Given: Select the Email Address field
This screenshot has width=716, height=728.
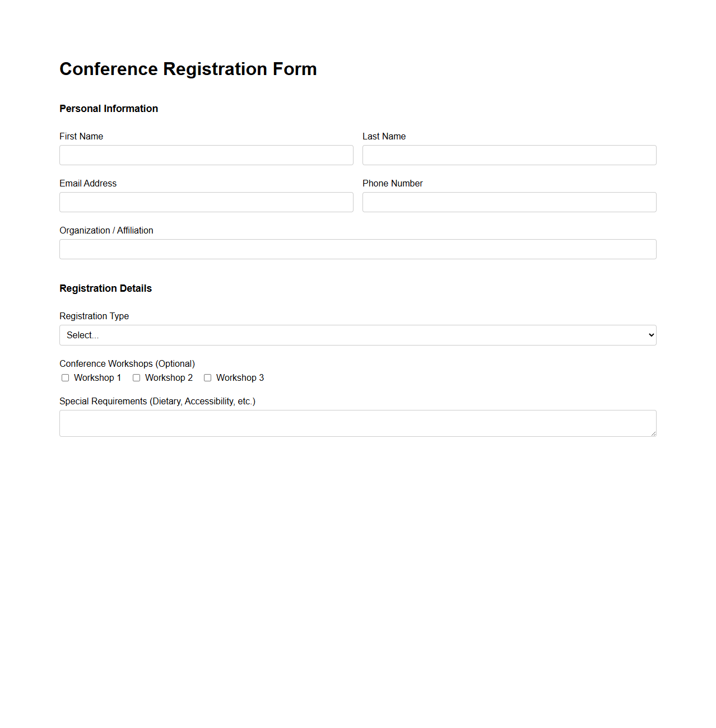Looking at the screenshot, I should tap(206, 202).
